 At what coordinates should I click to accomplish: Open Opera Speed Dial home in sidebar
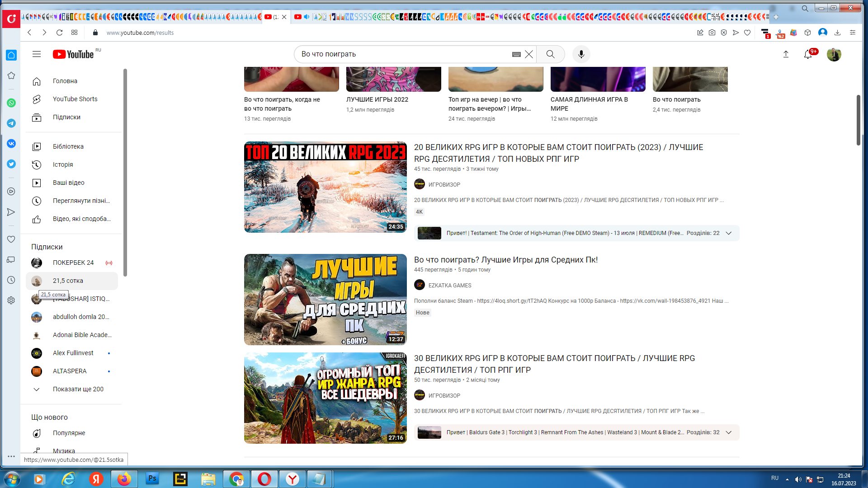click(11, 55)
